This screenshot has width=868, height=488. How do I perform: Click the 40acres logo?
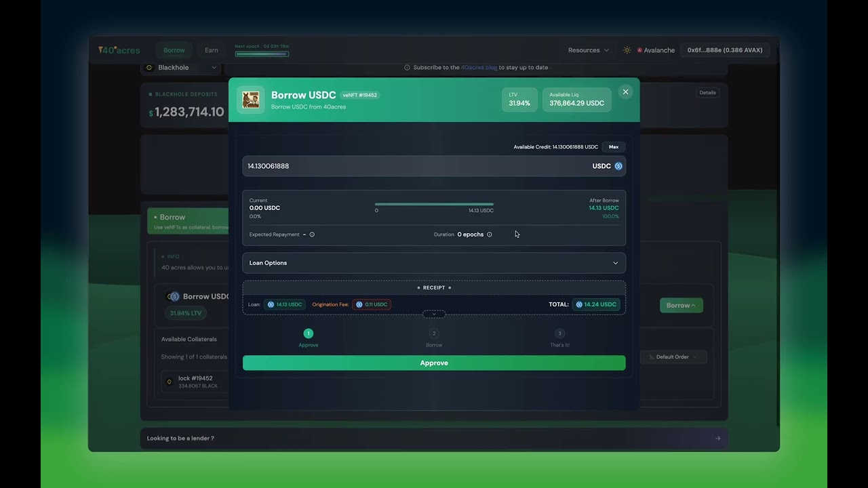pyautogui.click(x=119, y=50)
